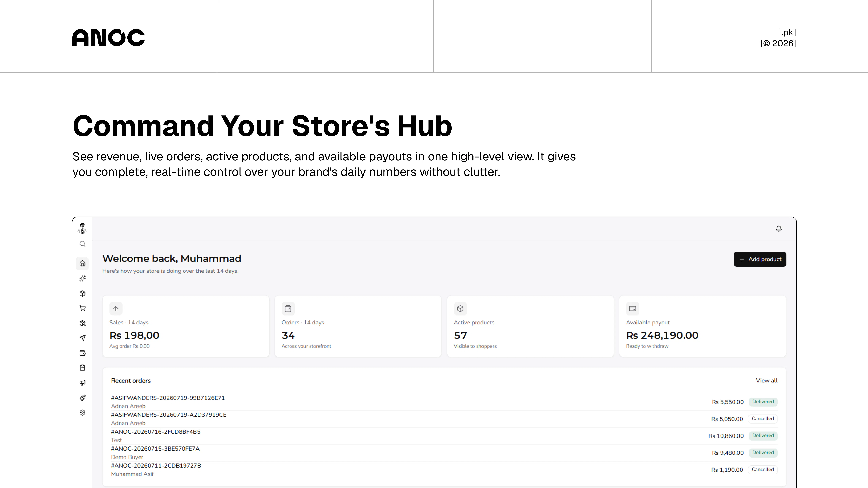Click the 34 orders count
Image resolution: width=868 pixels, height=488 pixels.
pyautogui.click(x=288, y=335)
